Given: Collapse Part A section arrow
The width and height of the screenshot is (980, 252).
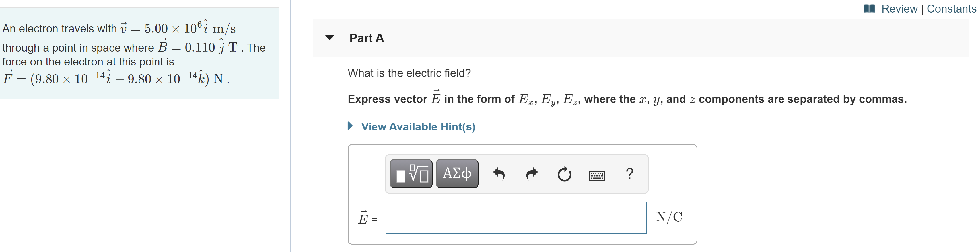Looking at the screenshot, I should pos(330,37).
